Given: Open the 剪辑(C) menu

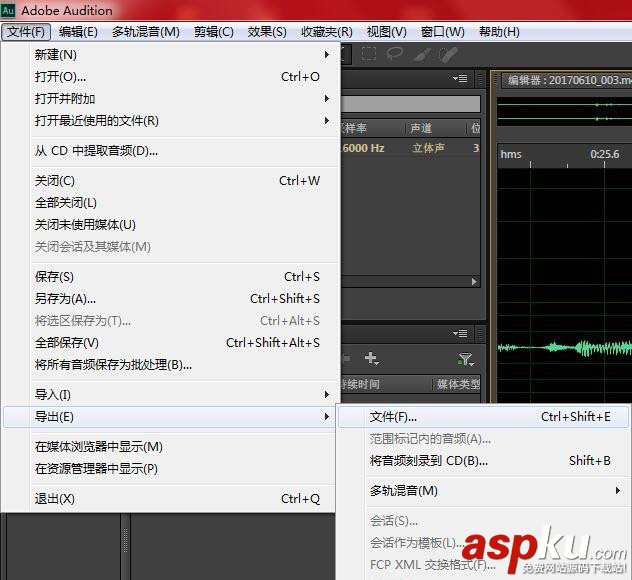Looking at the screenshot, I should 214,31.
